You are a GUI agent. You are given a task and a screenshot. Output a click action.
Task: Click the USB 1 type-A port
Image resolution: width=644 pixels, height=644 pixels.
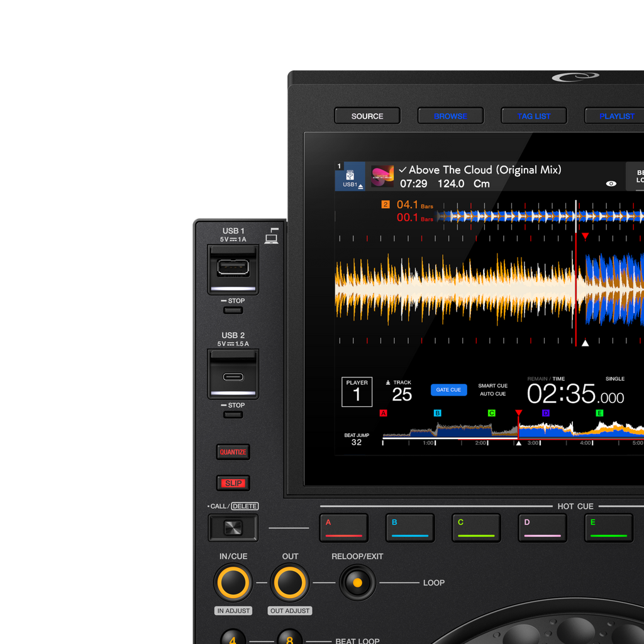[x=233, y=267]
